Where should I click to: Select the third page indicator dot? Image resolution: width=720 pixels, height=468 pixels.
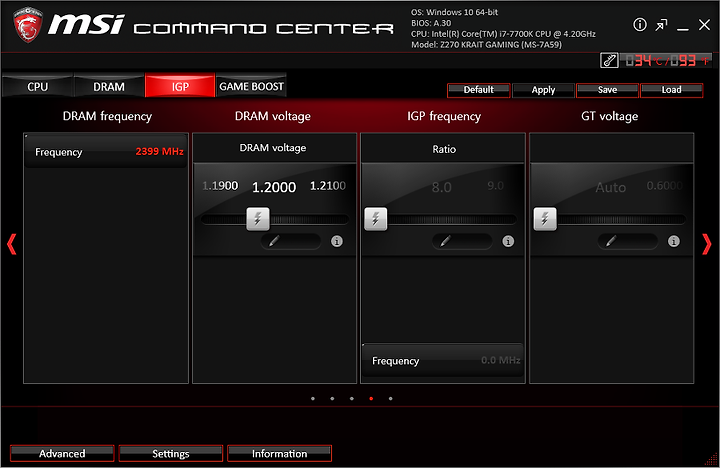point(352,399)
